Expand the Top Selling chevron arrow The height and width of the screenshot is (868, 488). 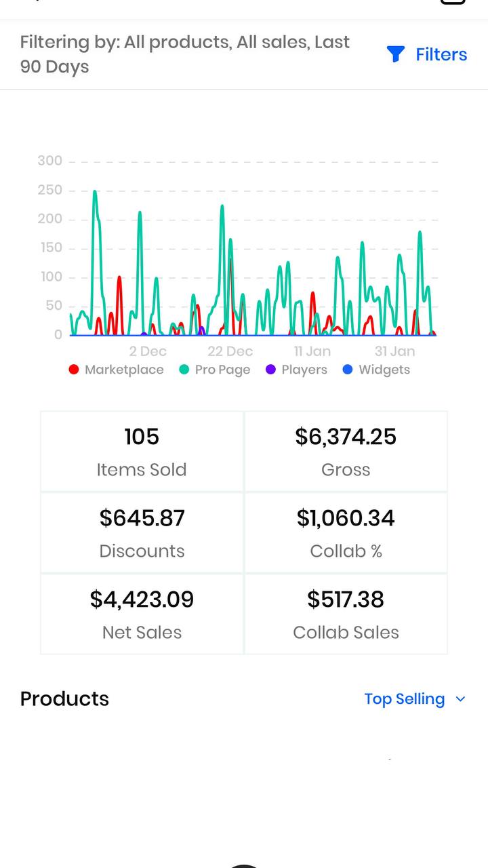click(461, 699)
